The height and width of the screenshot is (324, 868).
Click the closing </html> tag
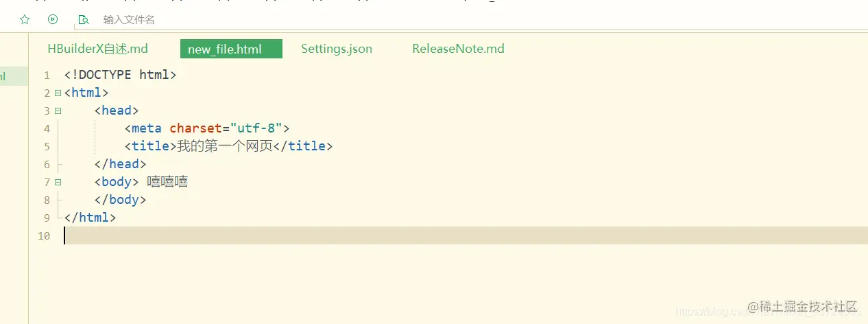click(x=90, y=218)
